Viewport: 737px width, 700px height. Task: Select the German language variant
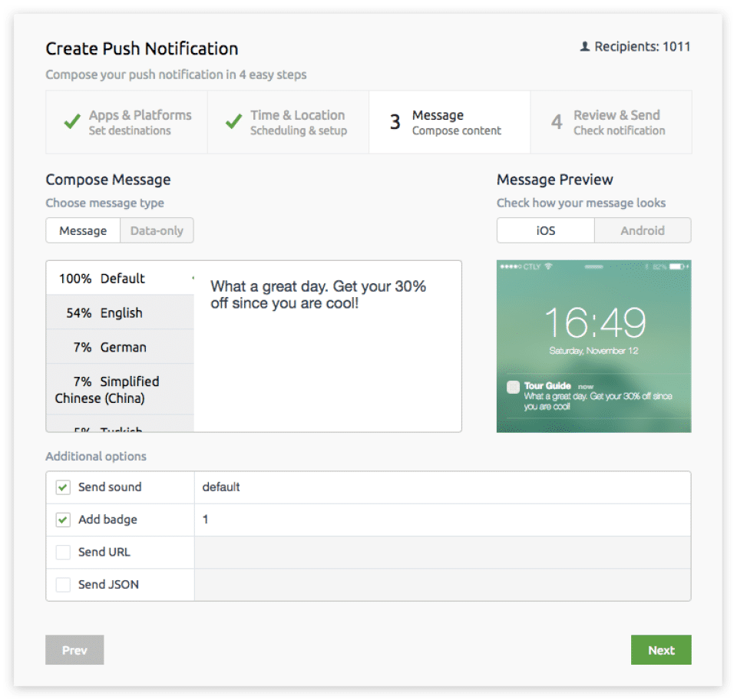(x=121, y=347)
